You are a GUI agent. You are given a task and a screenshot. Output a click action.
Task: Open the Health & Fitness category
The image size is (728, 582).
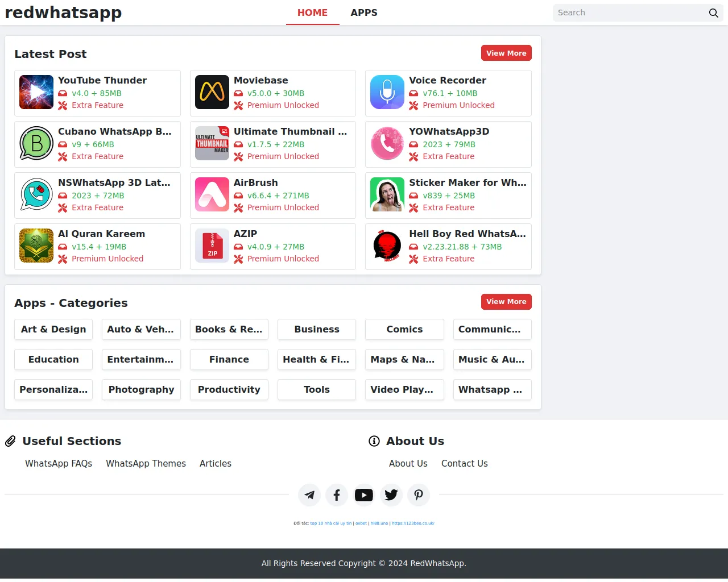click(317, 360)
